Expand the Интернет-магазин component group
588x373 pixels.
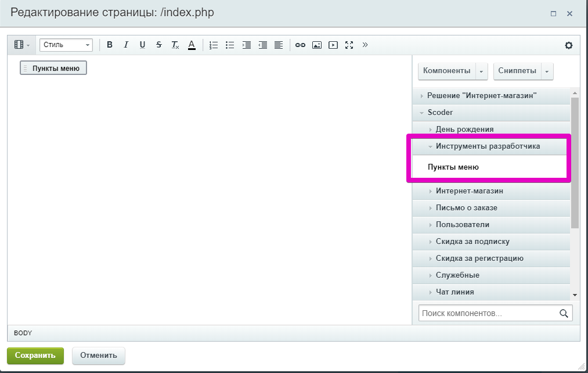469,191
